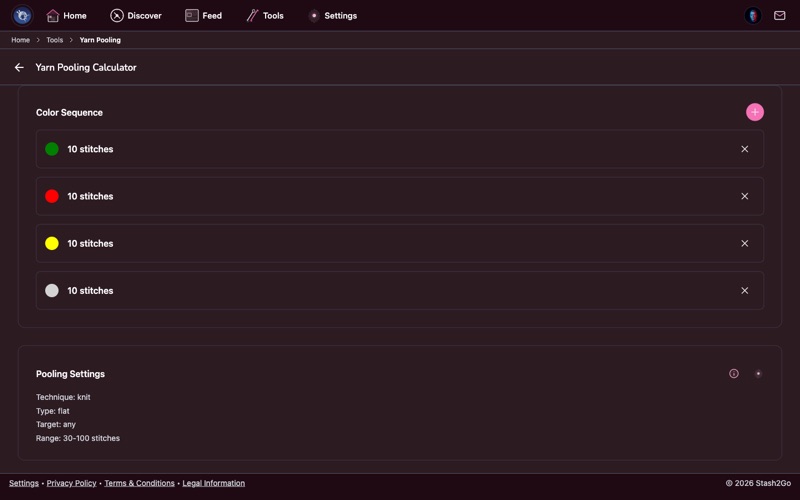The image size is (800, 500).
Task: Click the green color swatch
Action: pos(52,149)
